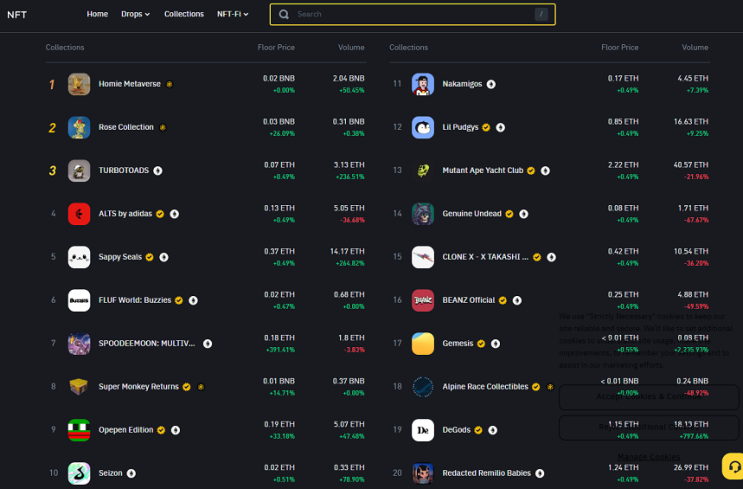Open the DeGods collection logo
Viewport: 743px width, 489px height.
(423, 430)
